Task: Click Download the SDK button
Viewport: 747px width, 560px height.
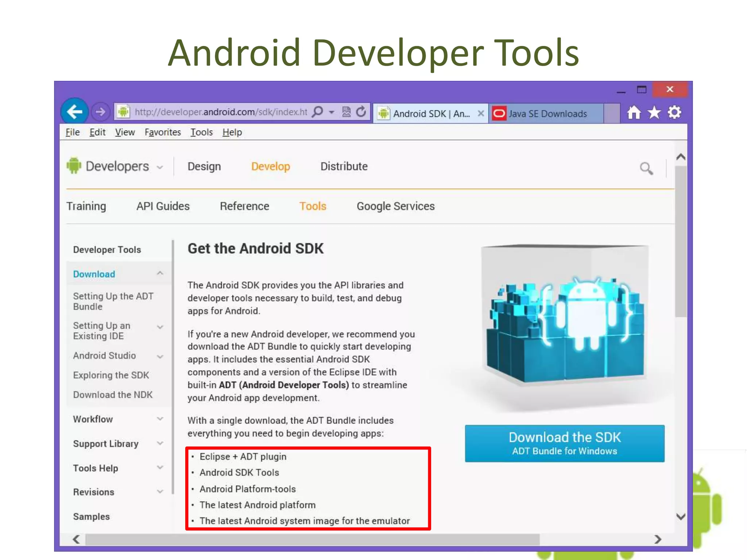Action: [x=565, y=443]
